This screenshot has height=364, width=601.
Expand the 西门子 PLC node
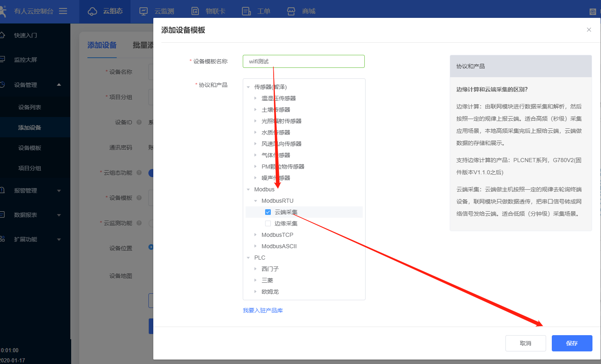[255, 269]
